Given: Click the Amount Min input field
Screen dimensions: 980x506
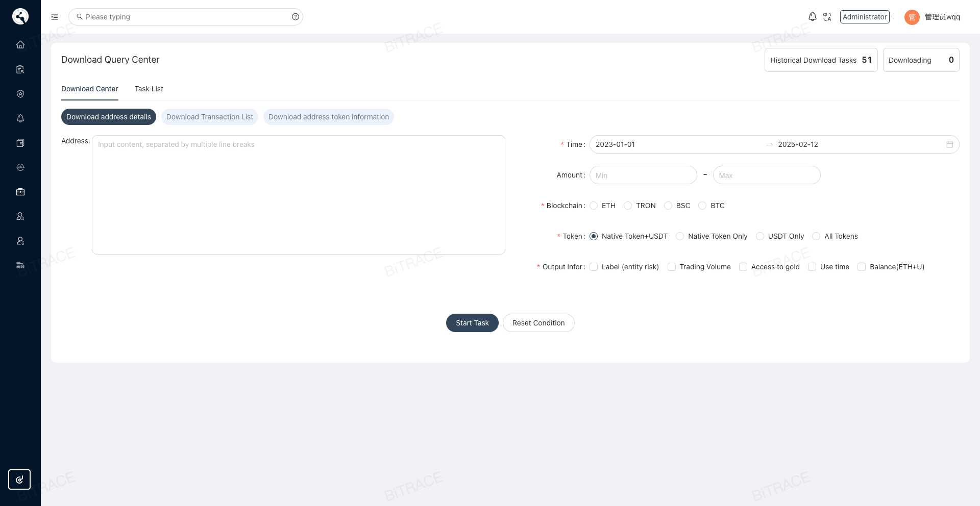Looking at the screenshot, I should click(643, 175).
